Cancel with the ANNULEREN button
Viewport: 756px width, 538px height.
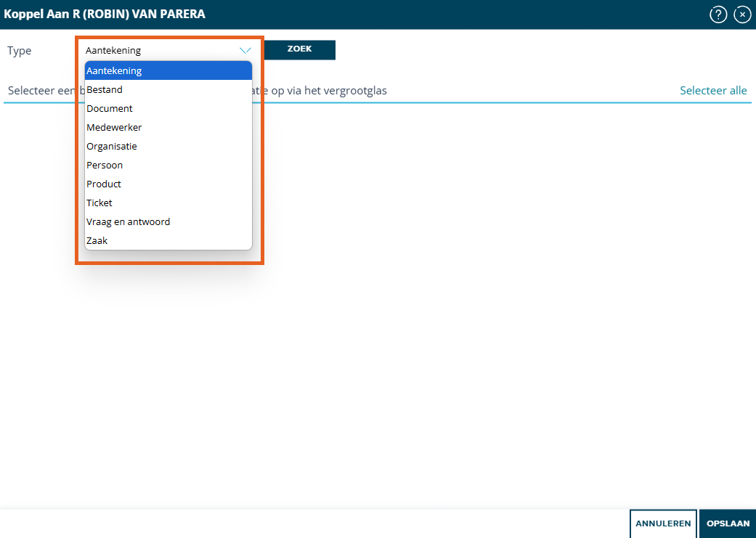(663, 523)
